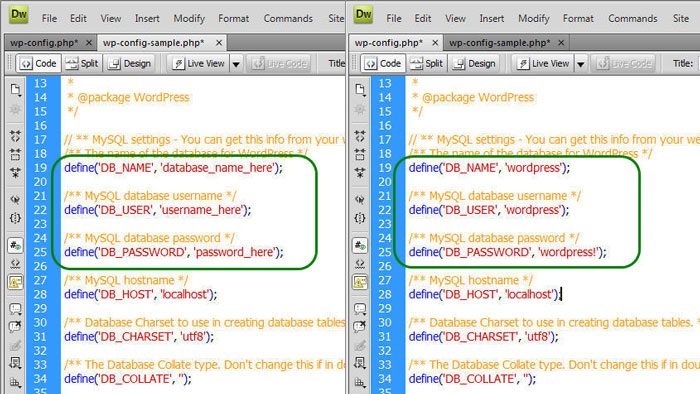The width and height of the screenshot is (700, 394).
Task: Open the Insert menu in the left window
Action: [x=147, y=19]
